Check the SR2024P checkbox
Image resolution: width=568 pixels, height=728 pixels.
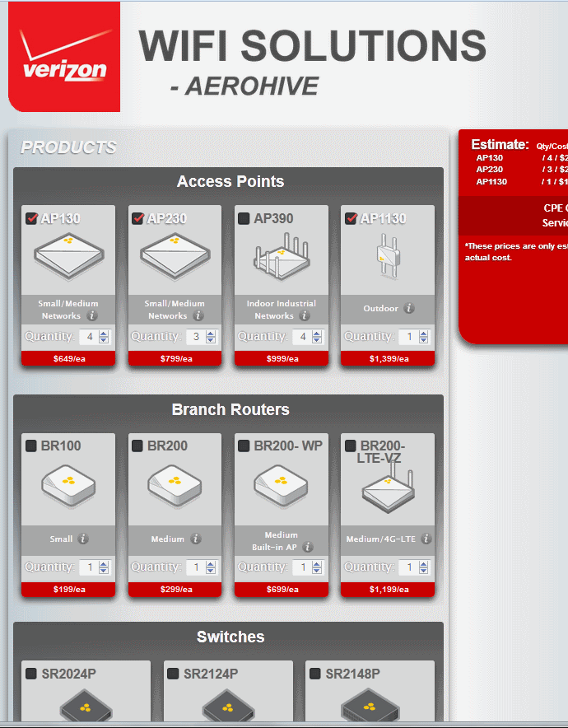[x=31, y=674]
